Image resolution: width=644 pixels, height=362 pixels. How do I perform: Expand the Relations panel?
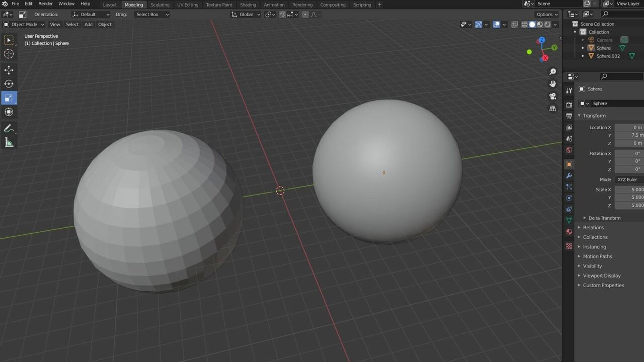click(593, 227)
